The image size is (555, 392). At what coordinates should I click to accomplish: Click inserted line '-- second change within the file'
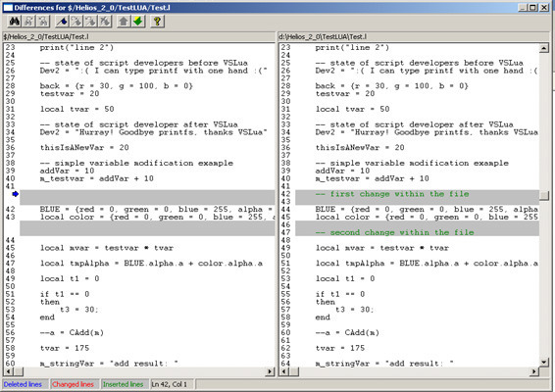[394, 232]
